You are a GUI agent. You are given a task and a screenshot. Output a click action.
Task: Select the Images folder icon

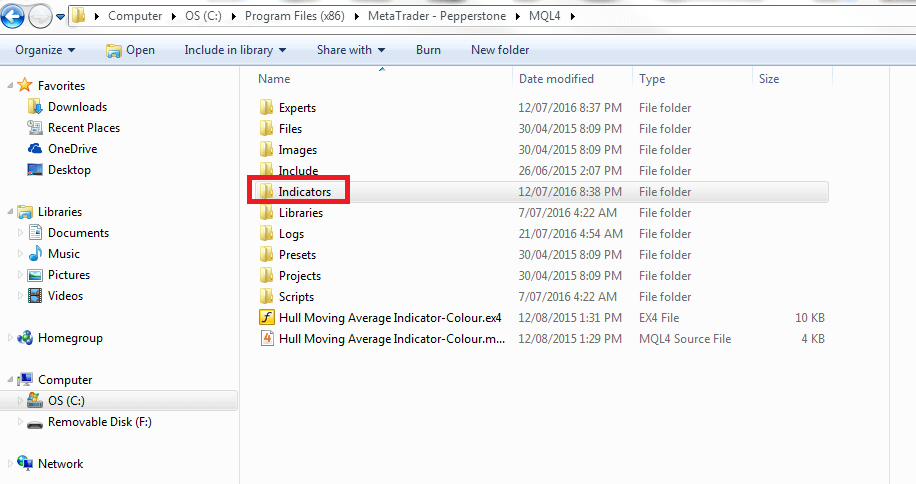pos(266,149)
